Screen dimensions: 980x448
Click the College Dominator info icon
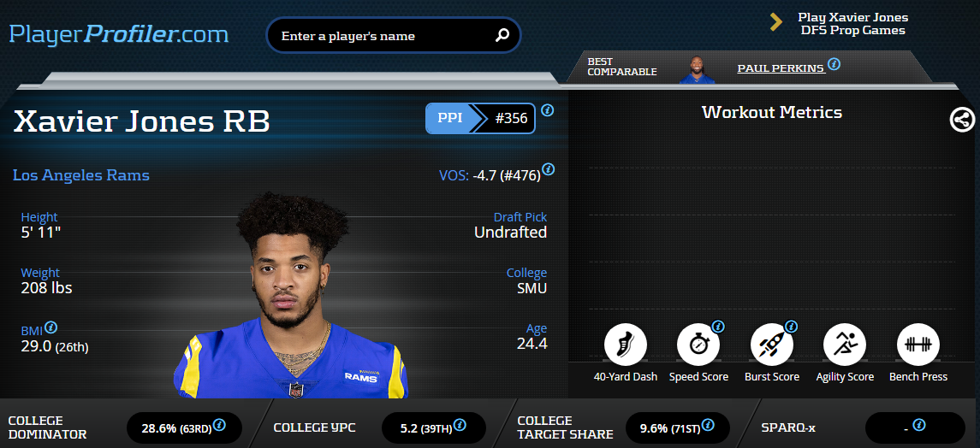coord(219,425)
